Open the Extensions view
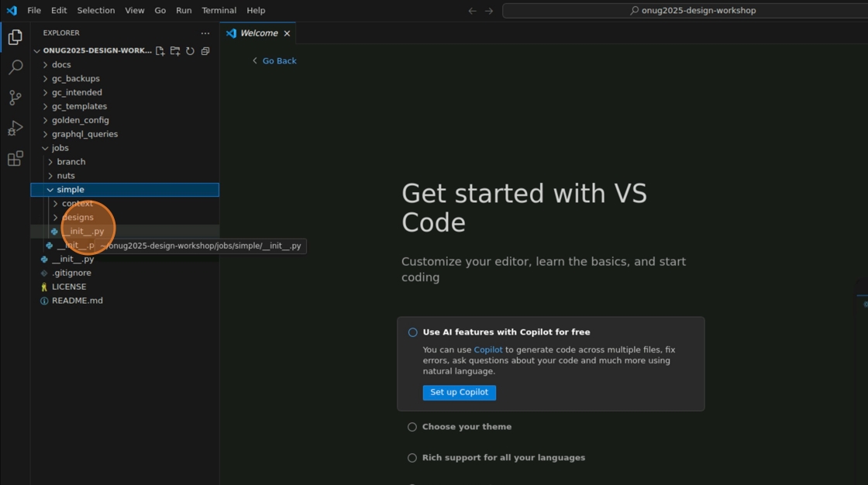Viewport: 868px width, 485px height. (15, 159)
